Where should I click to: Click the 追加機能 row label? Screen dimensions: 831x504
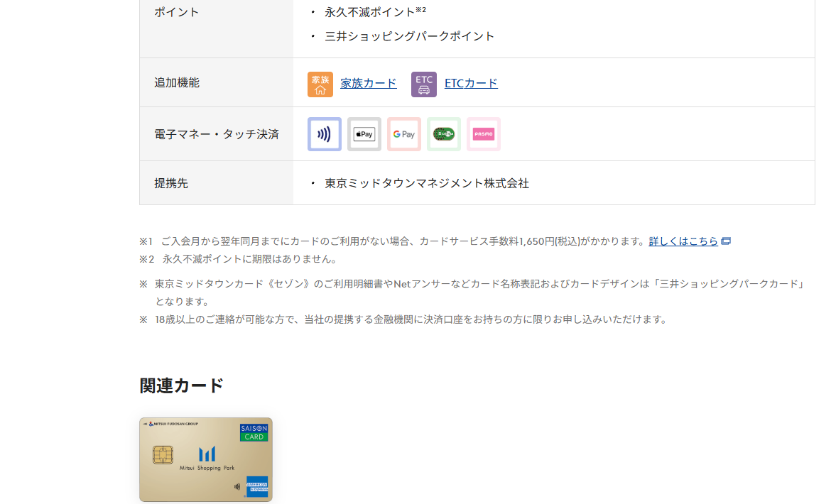[x=177, y=82]
